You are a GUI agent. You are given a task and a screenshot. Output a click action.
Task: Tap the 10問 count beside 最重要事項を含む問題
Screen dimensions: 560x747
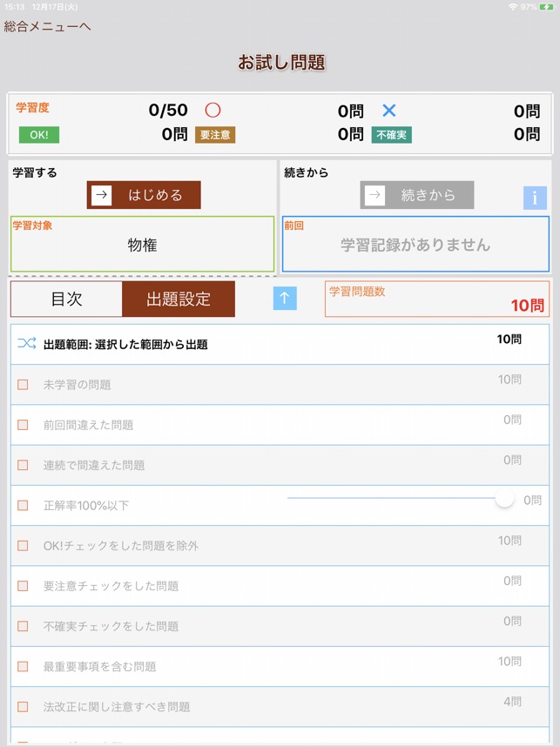click(509, 662)
